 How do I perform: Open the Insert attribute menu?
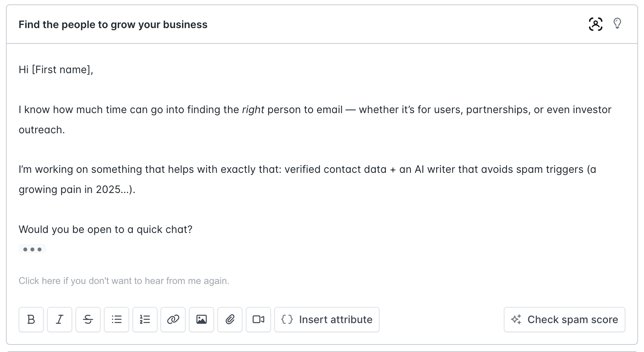click(x=327, y=319)
